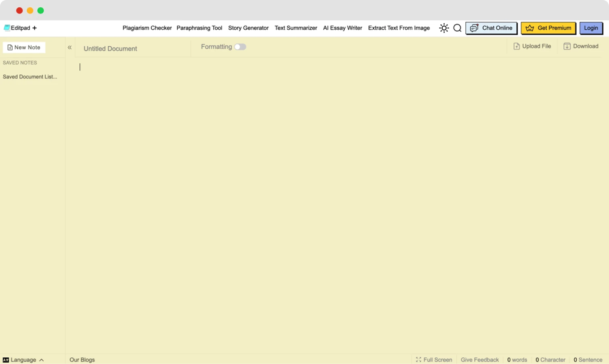This screenshot has height=364, width=609.
Task: Click the Upload File icon
Action: click(516, 46)
